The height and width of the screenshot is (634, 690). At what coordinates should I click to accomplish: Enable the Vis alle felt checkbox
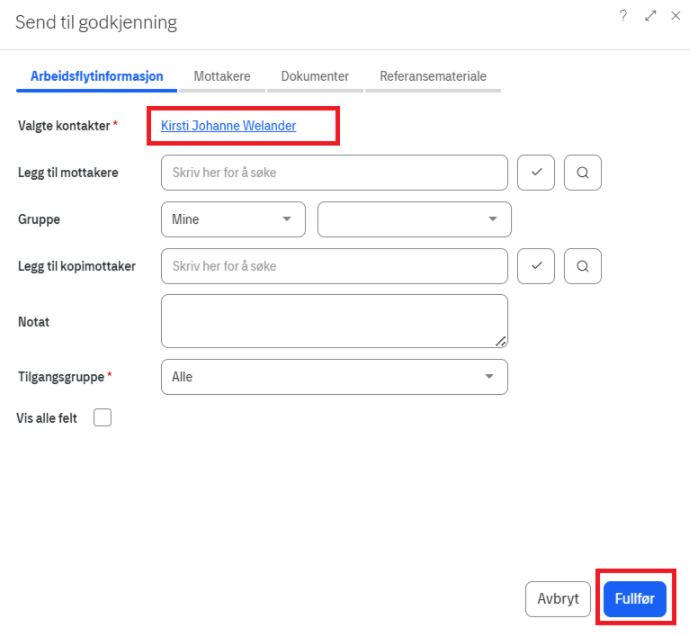[x=102, y=418]
